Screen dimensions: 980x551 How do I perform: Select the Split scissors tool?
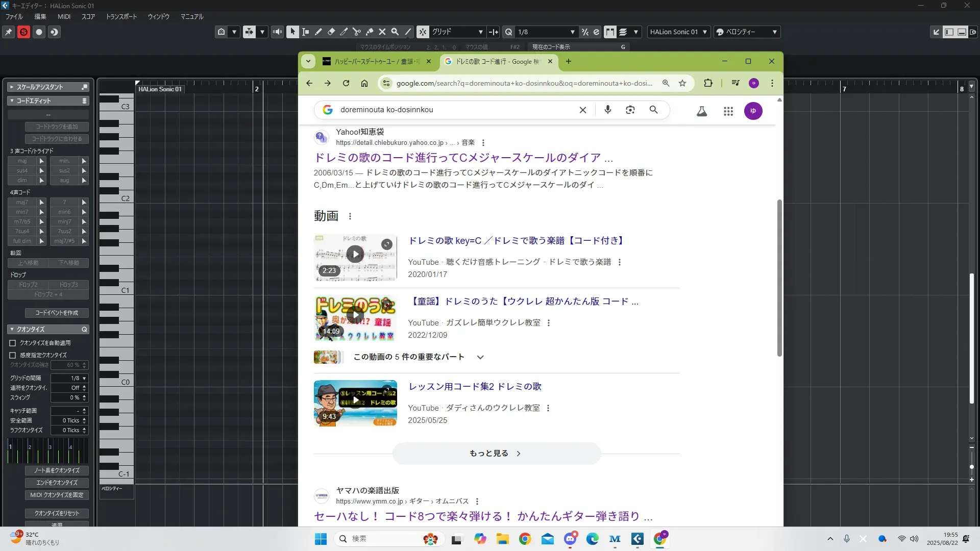coord(357,32)
